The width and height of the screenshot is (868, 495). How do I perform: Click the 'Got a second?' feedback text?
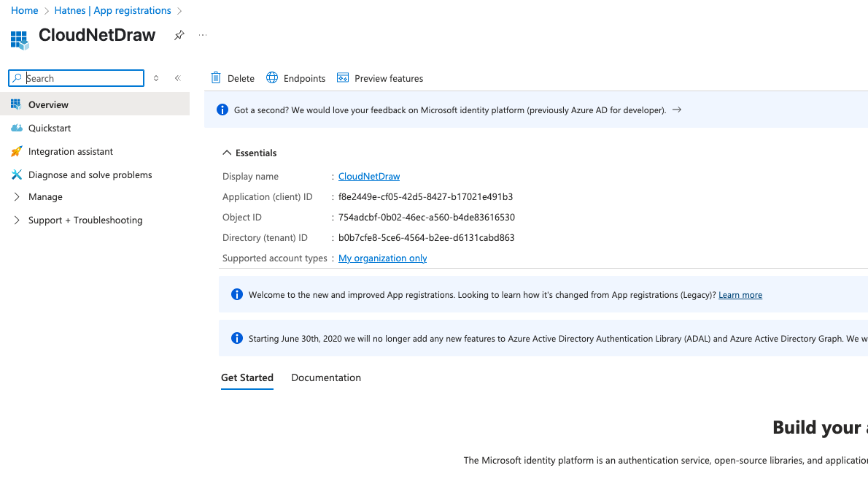450,110
